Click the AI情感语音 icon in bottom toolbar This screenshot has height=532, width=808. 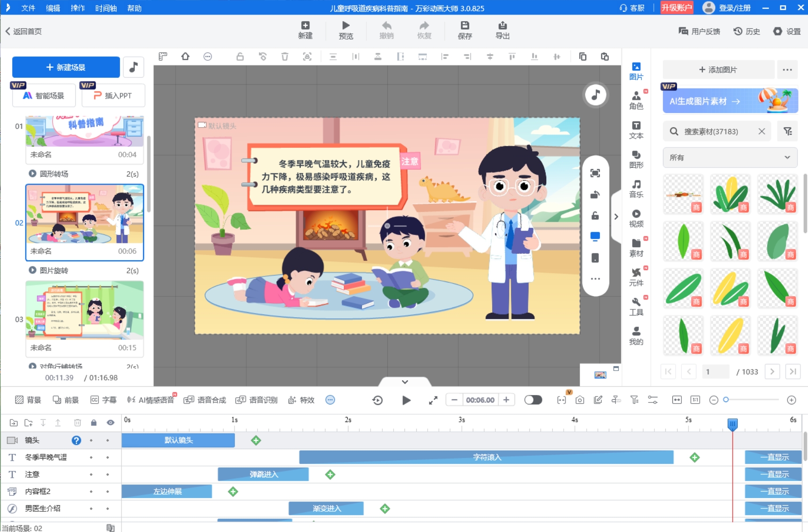point(131,400)
